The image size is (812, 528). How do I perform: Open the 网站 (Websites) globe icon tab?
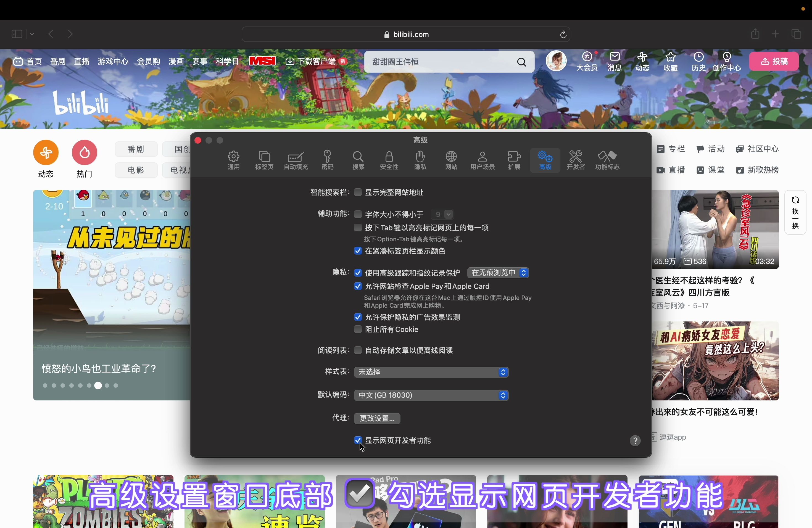tap(451, 160)
